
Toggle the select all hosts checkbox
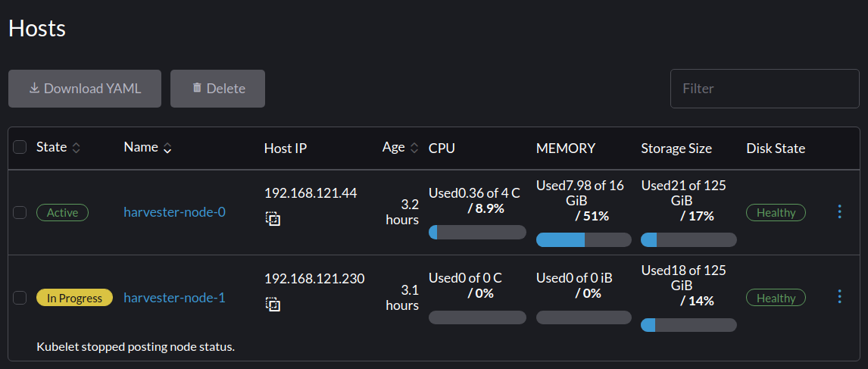[20, 148]
